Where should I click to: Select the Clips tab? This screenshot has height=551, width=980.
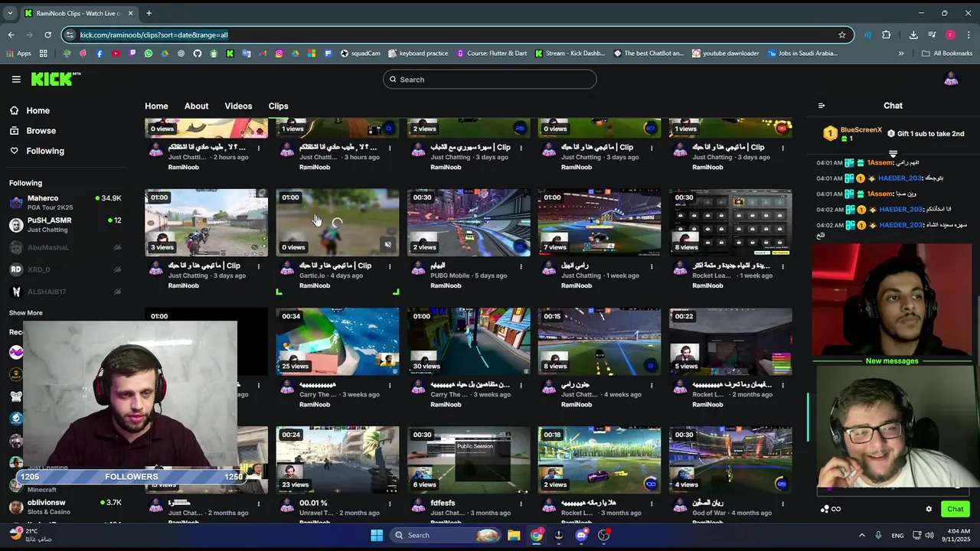[278, 106]
